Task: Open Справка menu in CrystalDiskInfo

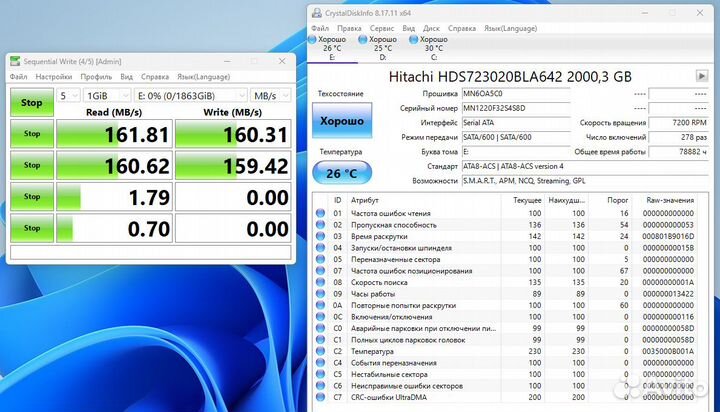Action: pos(462,28)
